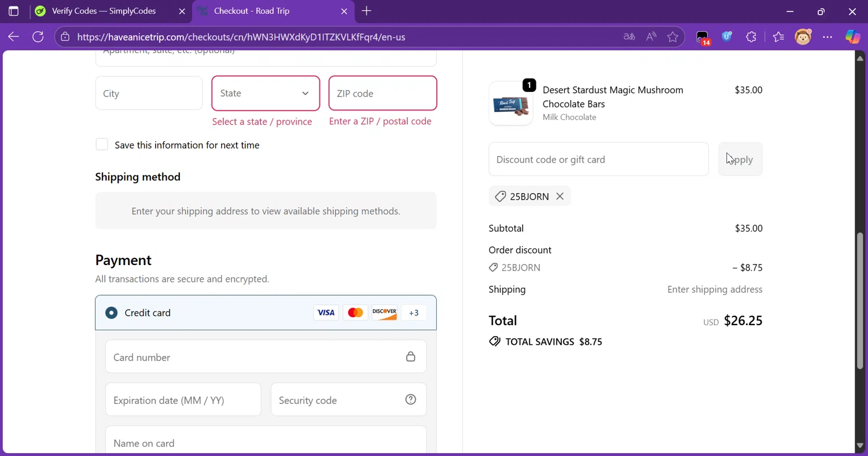
Task: Click the mushroom chocolate bar product thumbnail
Action: coord(511,104)
